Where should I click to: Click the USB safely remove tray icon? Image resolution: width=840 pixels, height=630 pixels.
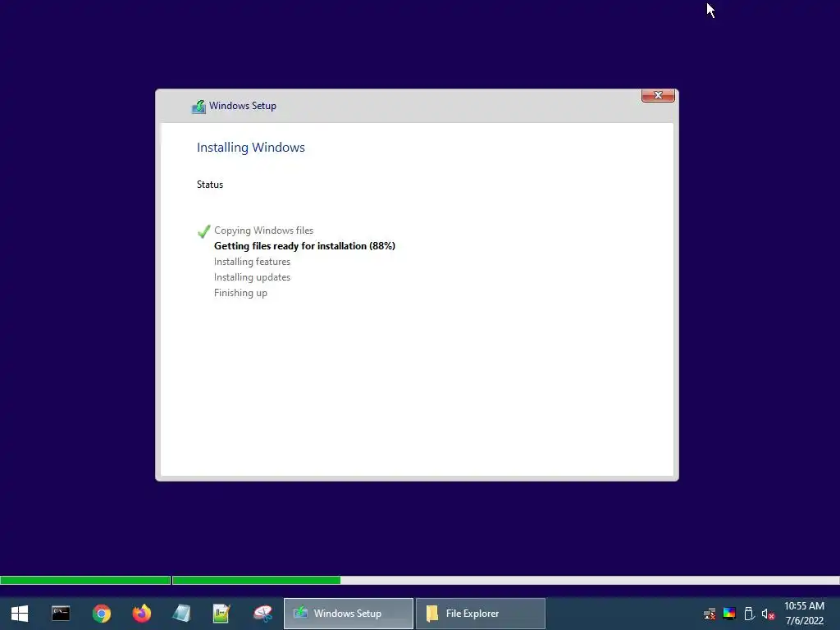749,614
